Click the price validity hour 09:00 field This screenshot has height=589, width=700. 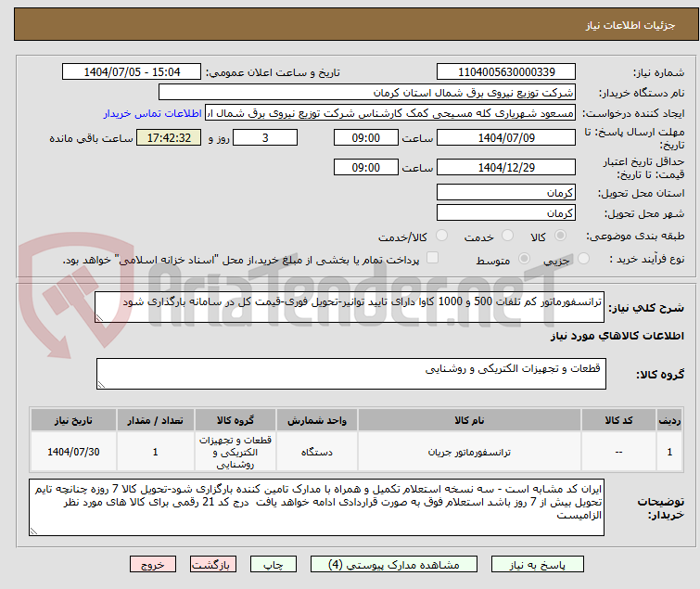[x=365, y=168]
